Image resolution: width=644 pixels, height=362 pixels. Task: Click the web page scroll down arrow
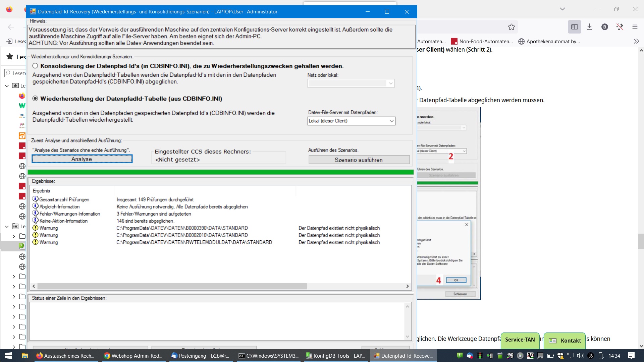point(641,346)
